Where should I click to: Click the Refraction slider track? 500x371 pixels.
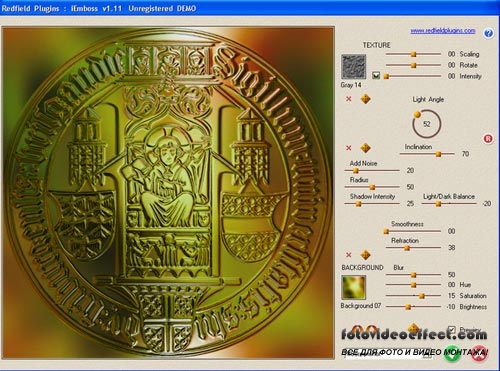pyautogui.click(x=413, y=248)
